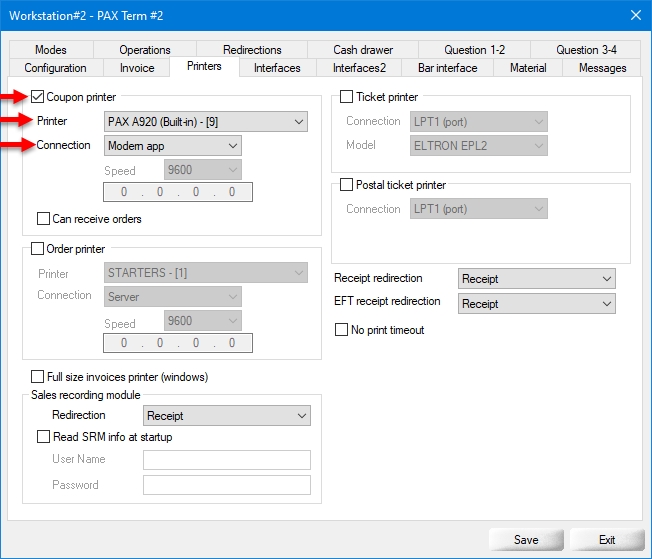Viewport: 652px width, 559px height.
Task: Tick the Postal ticket printer checkbox
Action: (x=347, y=185)
